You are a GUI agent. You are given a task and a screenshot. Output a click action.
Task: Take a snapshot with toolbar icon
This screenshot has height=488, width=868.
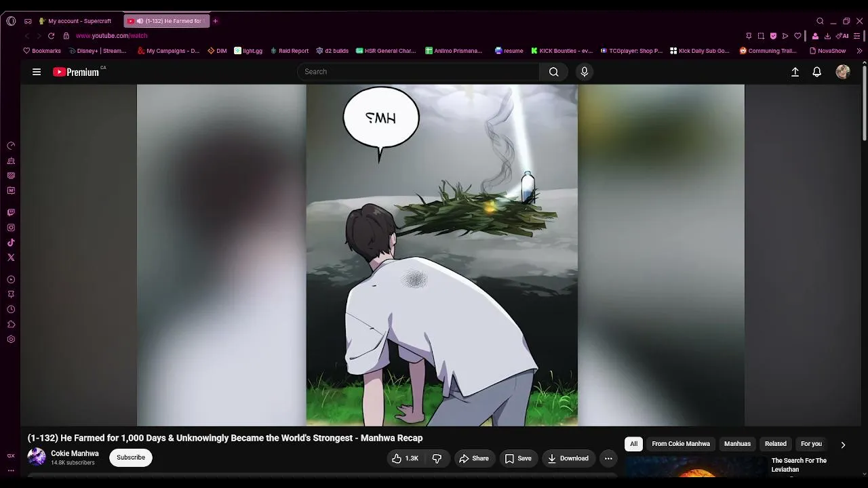[x=761, y=36]
